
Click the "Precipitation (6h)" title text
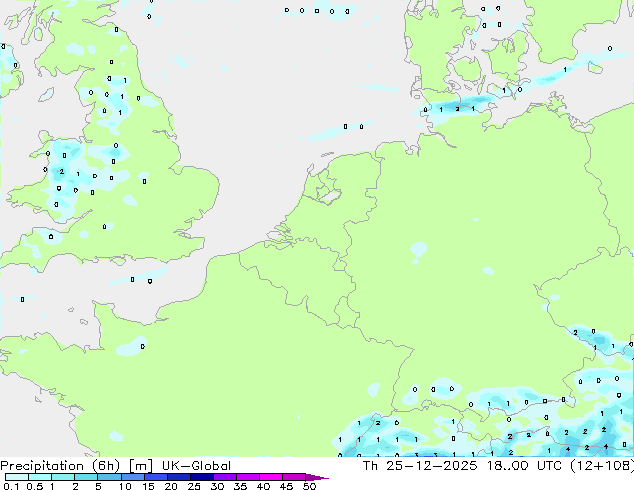pyautogui.click(x=60, y=466)
